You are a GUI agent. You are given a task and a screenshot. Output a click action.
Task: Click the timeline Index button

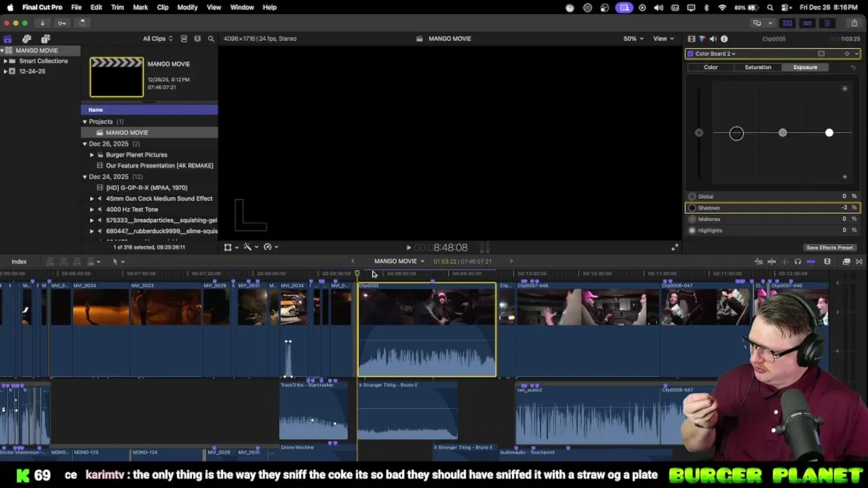click(19, 262)
